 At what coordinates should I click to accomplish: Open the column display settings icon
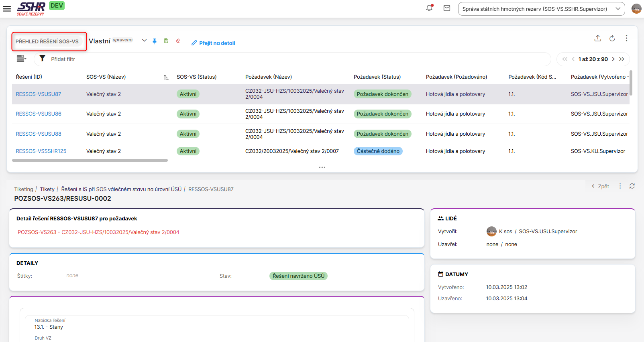[x=21, y=59]
